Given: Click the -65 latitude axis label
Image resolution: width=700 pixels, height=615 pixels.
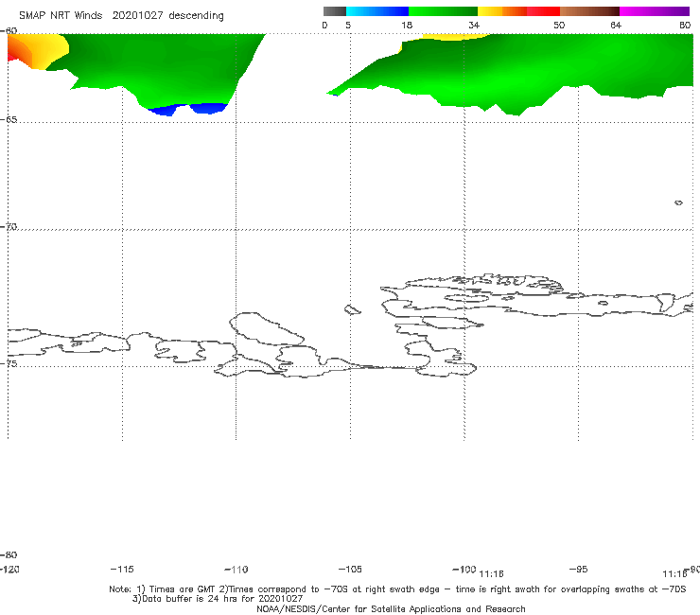Looking at the screenshot, I should [9, 119].
